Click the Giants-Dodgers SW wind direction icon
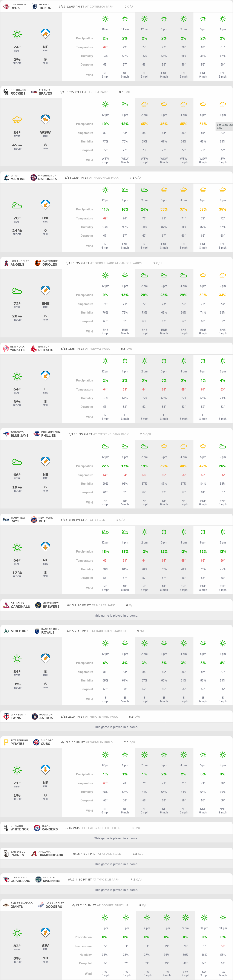 [45, 933]
